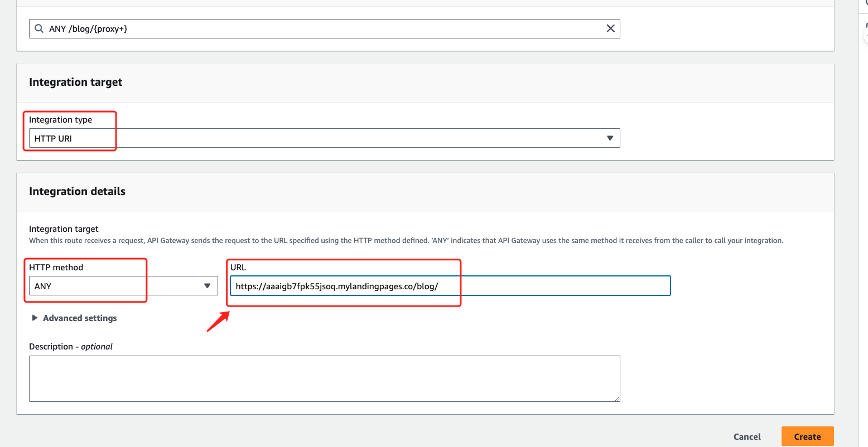Click the Integration type label
868x447 pixels.
tap(60, 120)
